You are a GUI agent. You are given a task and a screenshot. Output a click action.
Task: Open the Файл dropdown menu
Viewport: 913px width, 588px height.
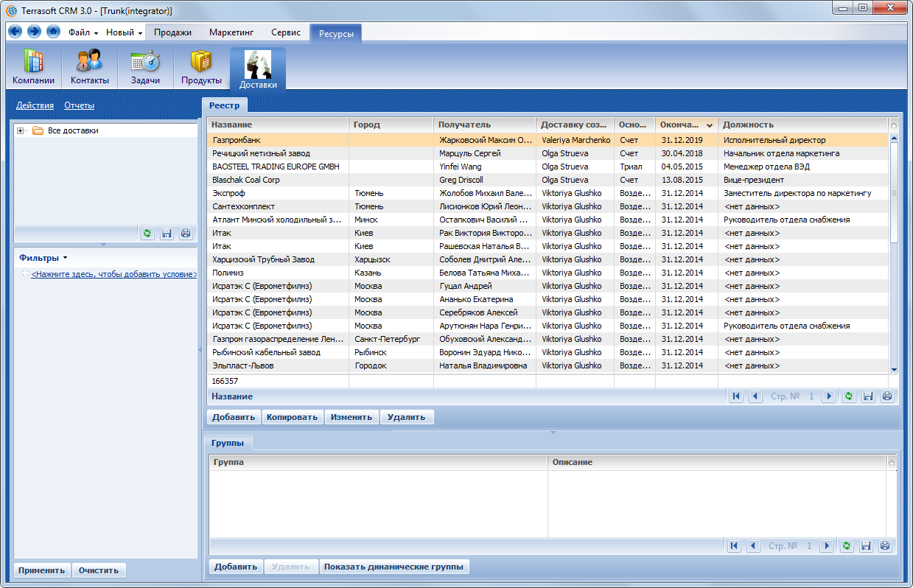click(x=83, y=32)
